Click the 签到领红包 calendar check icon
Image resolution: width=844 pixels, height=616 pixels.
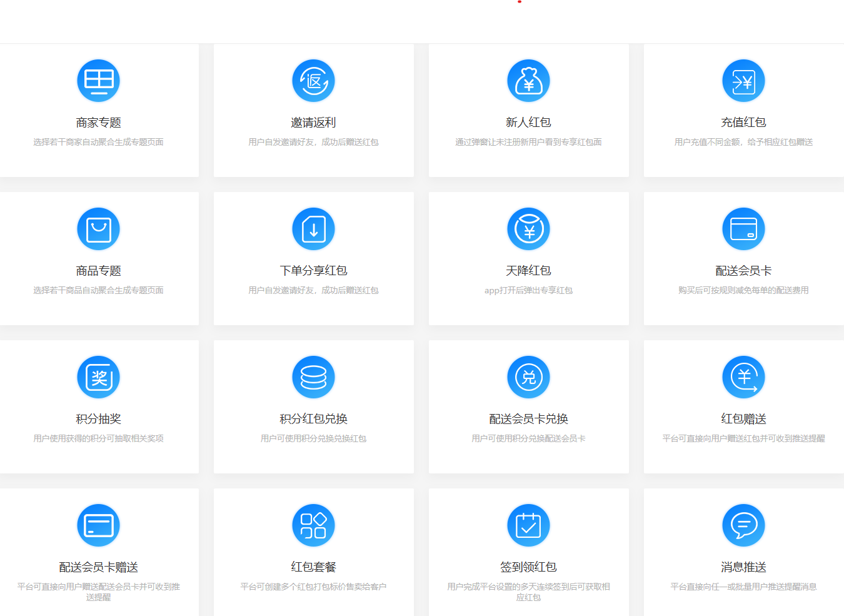(528, 525)
